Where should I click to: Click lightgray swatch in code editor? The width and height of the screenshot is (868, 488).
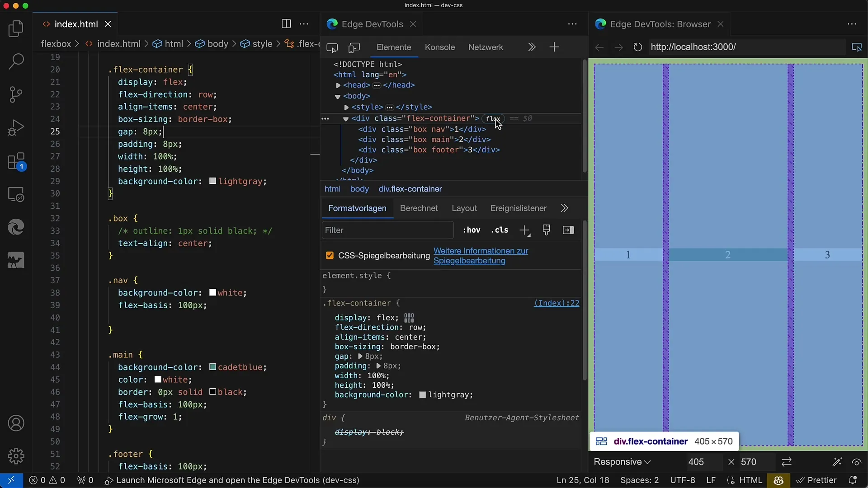tap(212, 181)
